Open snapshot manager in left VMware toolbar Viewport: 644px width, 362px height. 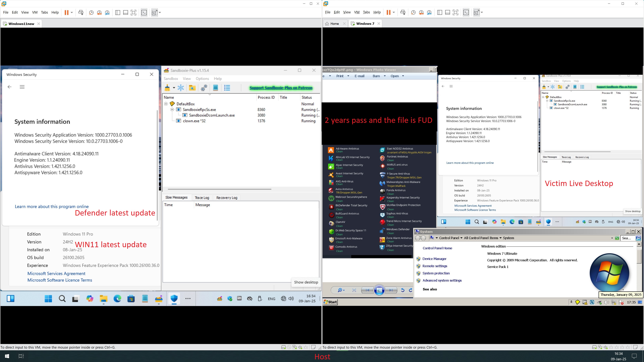(107, 13)
